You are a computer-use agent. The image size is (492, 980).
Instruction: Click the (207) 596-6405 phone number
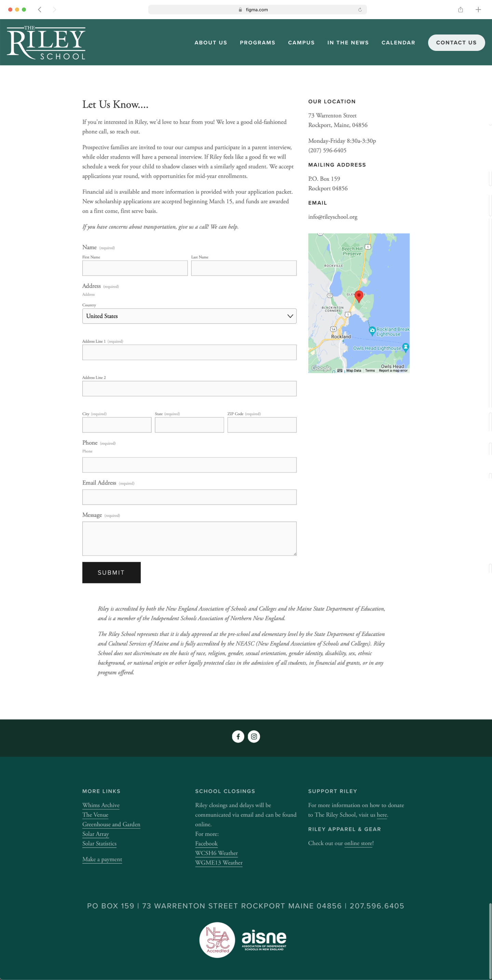tap(327, 150)
